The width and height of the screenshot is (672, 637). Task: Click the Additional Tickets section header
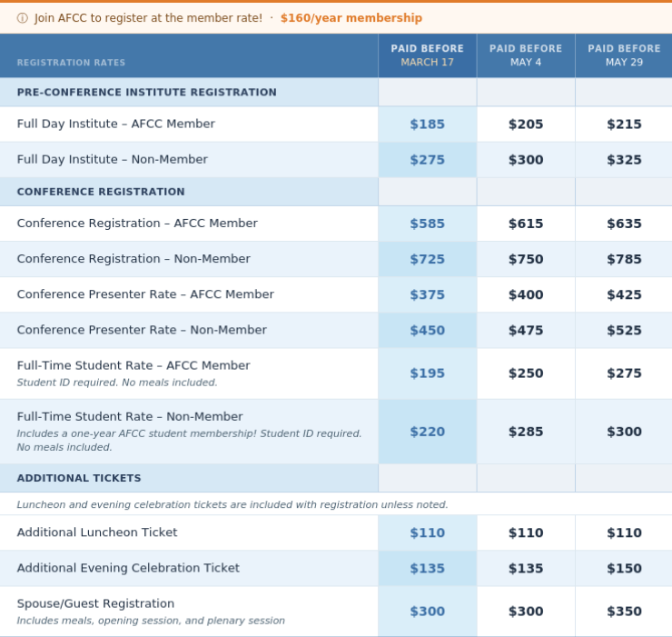[79, 478]
